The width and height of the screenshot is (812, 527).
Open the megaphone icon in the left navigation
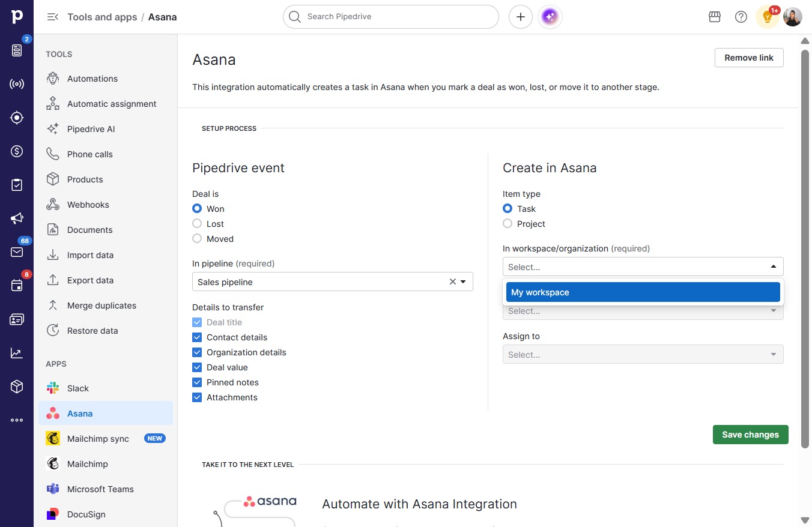[17, 218]
